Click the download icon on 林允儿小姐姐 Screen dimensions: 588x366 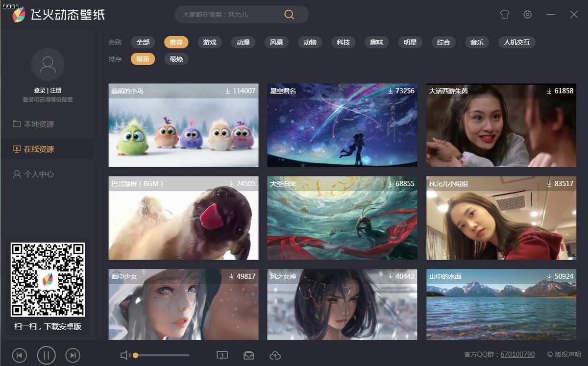pos(549,183)
